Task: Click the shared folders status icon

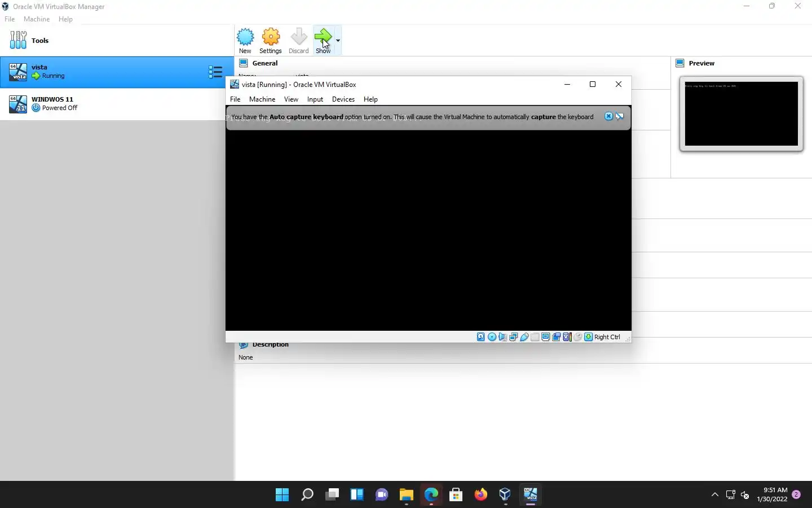Action: 535,337
